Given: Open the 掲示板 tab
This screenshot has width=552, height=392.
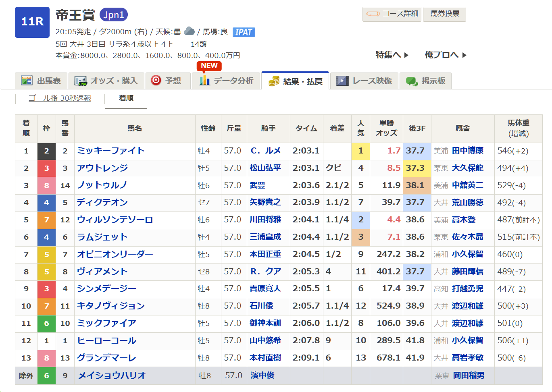Looking at the screenshot, I should (x=425, y=81).
